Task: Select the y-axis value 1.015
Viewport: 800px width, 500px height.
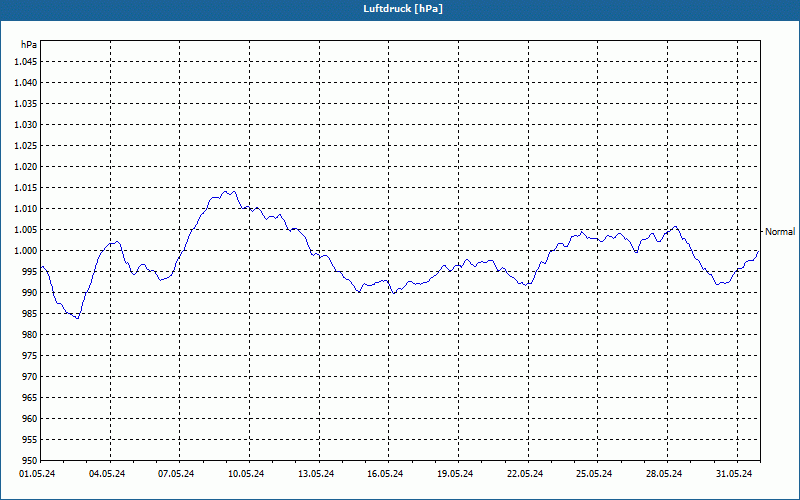Action: click(x=26, y=188)
